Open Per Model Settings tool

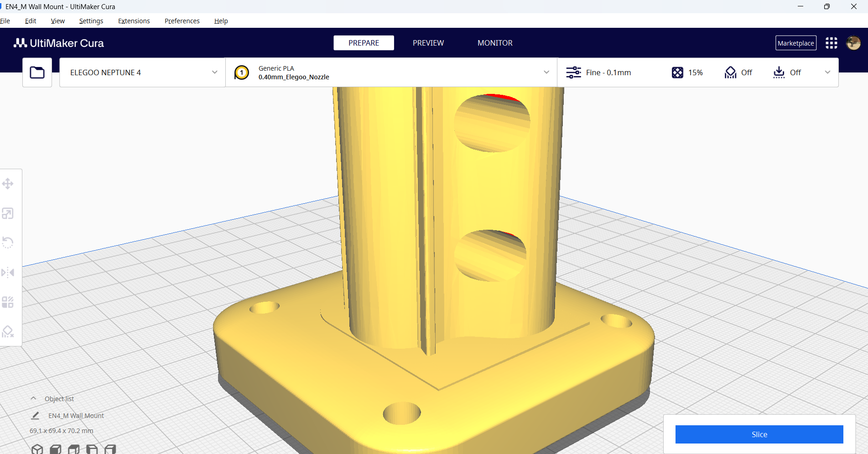click(x=8, y=302)
